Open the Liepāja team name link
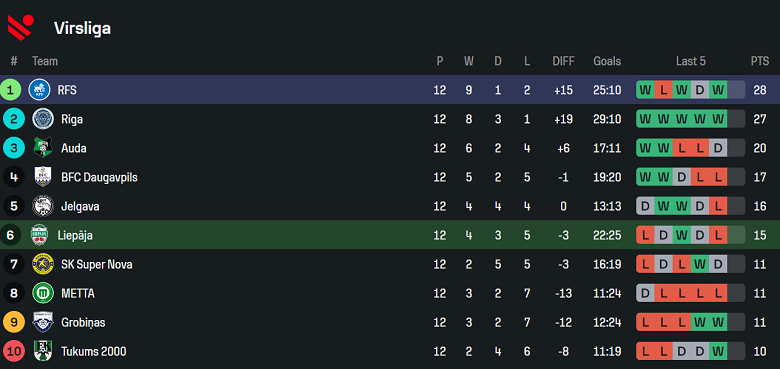Screen dimensions: 780x369 point(75,236)
